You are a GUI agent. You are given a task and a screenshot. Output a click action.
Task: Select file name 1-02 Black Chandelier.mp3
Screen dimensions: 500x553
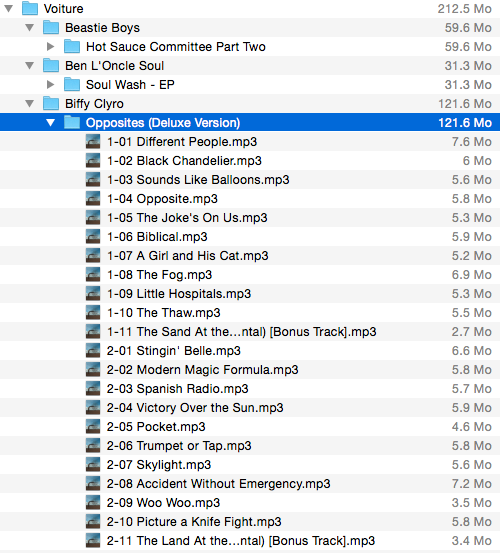click(x=184, y=161)
